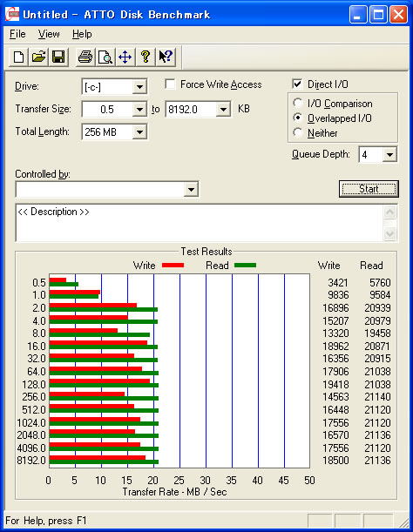Open the View menu
This screenshot has width=413, height=532.
pyautogui.click(x=49, y=34)
